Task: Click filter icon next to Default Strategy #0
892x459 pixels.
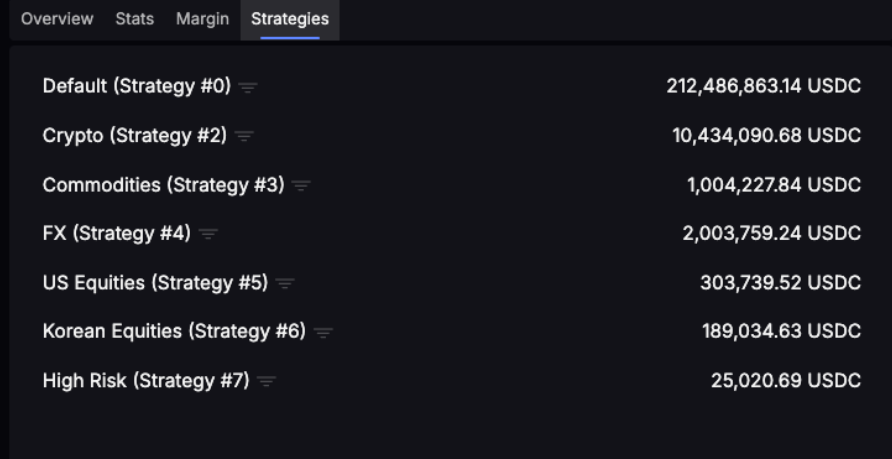Action: (x=248, y=87)
